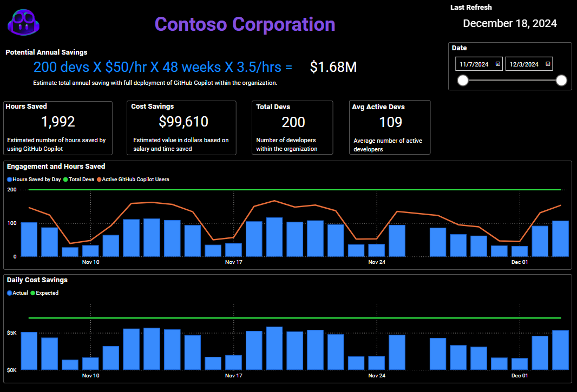The width and height of the screenshot is (577, 392).
Task: Select the Hours Saved card value 1,992
Action: coord(58,122)
